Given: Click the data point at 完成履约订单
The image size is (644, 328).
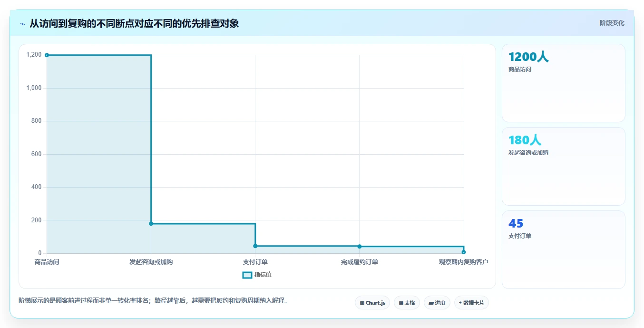Looking at the screenshot, I should [x=359, y=246].
